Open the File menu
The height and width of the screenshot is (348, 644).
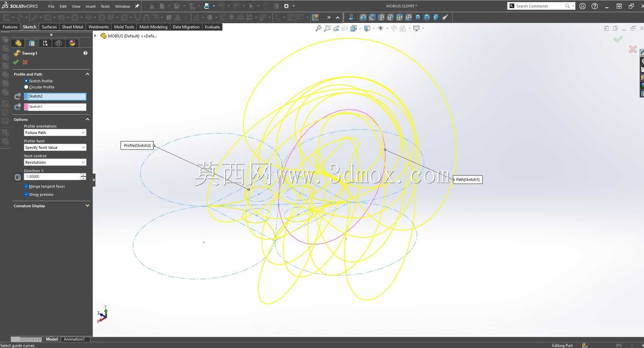[51, 6]
